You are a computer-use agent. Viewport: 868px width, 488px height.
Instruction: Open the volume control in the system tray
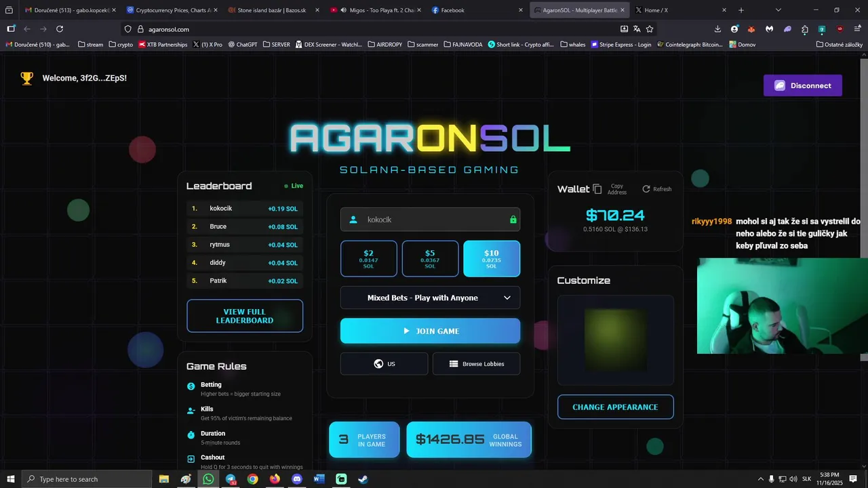pos(793,479)
